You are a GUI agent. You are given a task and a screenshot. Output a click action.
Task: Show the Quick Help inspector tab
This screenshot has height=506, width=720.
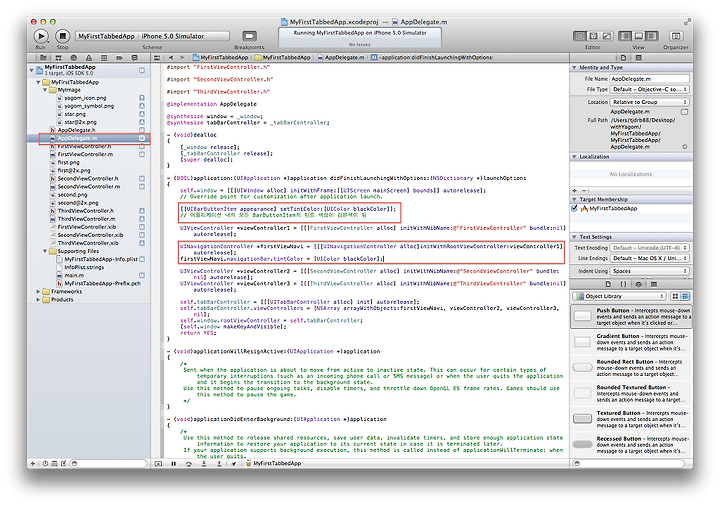point(639,58)
